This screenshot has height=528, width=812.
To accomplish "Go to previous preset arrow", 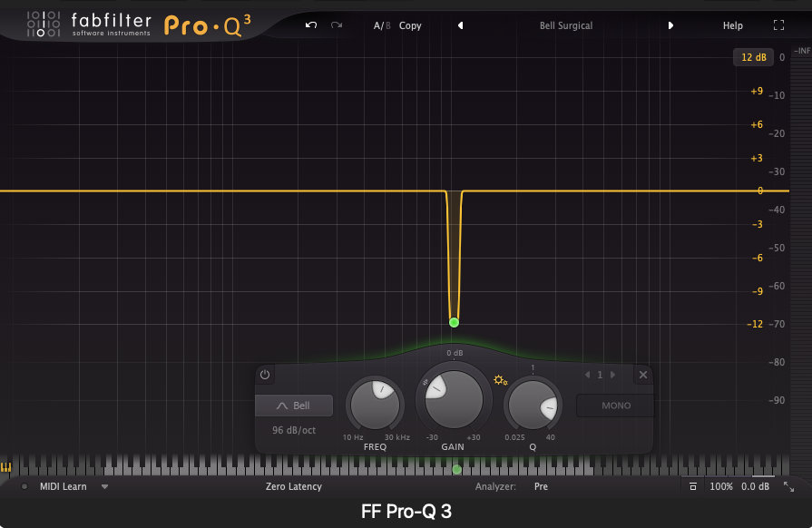I will coord(460,25).
